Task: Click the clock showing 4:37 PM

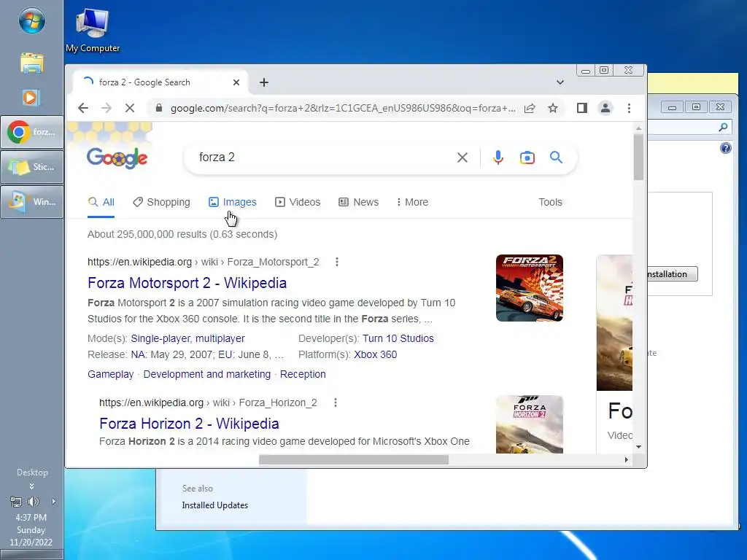Action: [31, 518]
